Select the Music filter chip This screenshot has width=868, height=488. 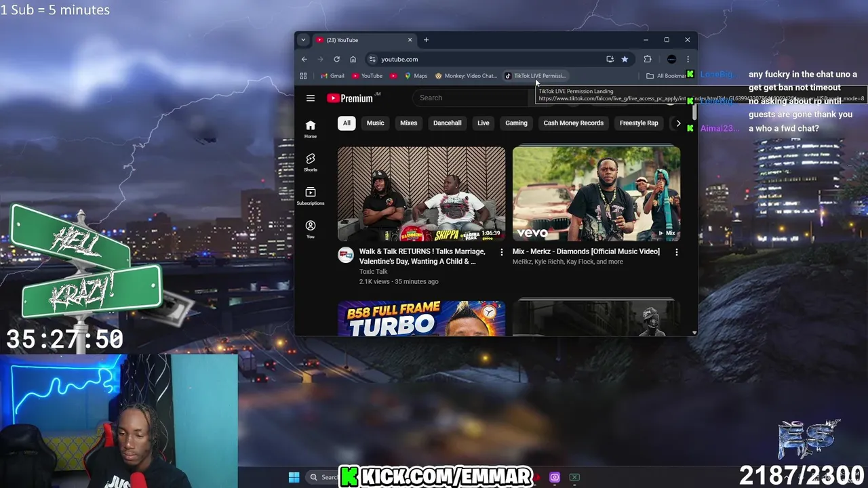[375, 123]
